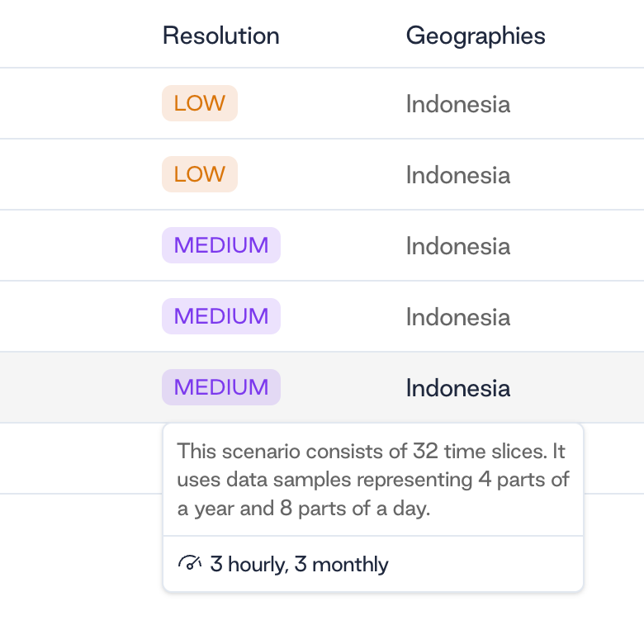Click the Resolution column header
This screenshot has height=644, width=644.
tap(221, 36)
